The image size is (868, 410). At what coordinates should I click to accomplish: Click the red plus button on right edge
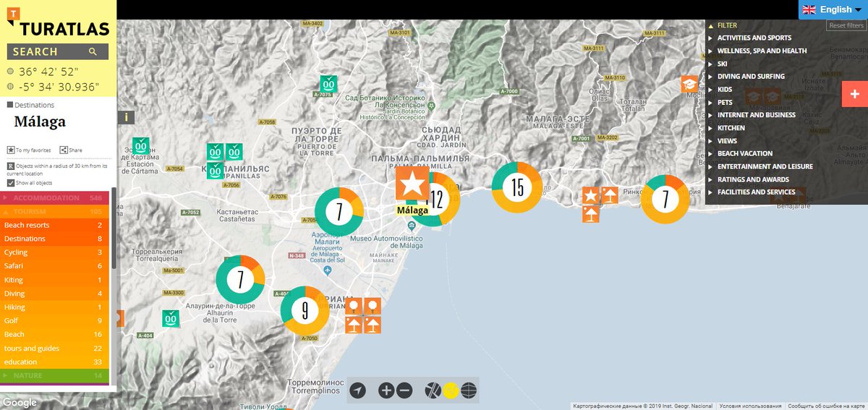pos(855,94)
